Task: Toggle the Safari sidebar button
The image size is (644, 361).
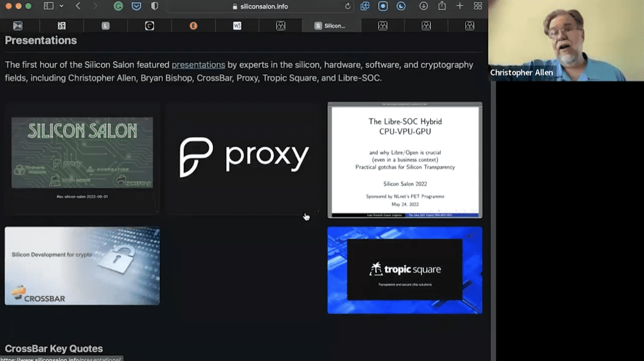Action: point(48,6)
